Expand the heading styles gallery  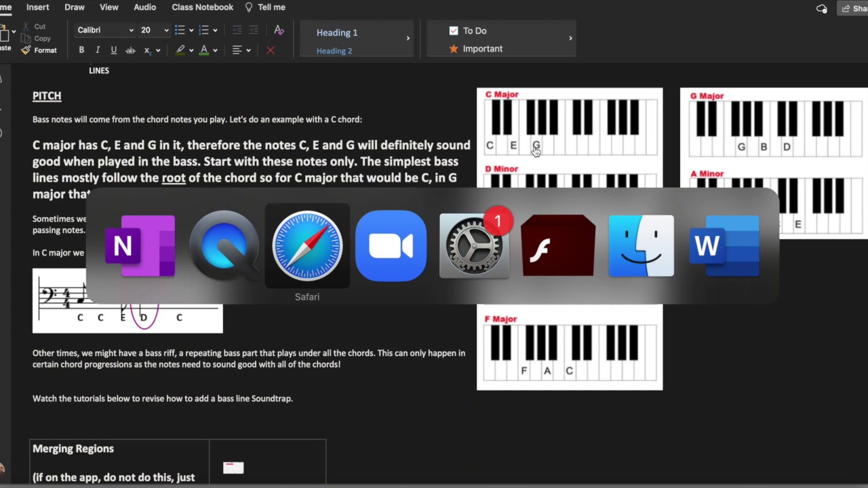click(408, 39)
